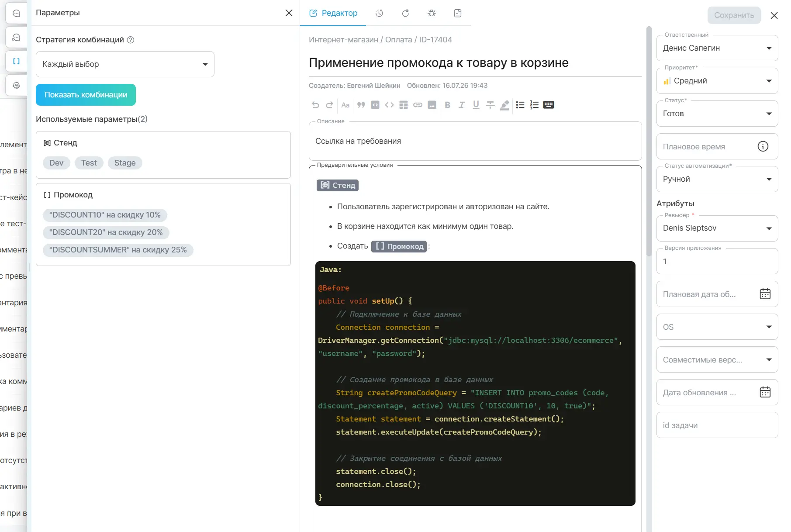The width and height of the screenshot is (791, 532).
Task: Create a numbered list
Action: (x=534, y=105)
